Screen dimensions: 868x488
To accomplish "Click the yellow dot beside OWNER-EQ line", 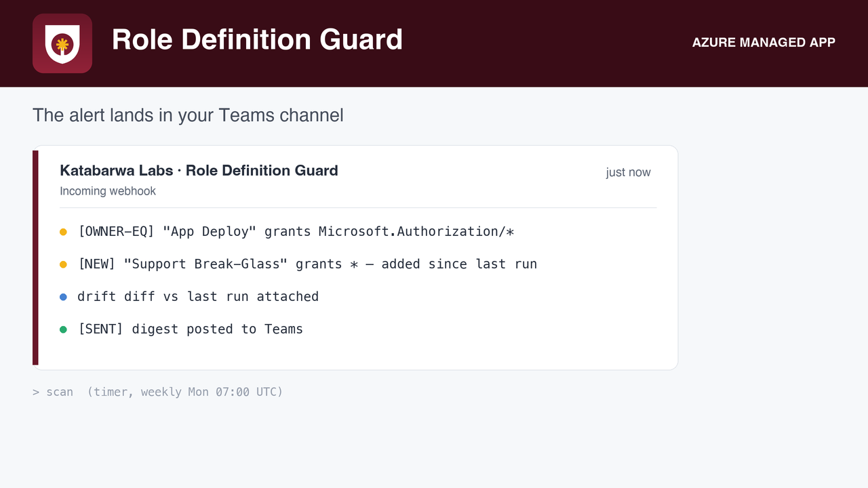I will [63, 232].
